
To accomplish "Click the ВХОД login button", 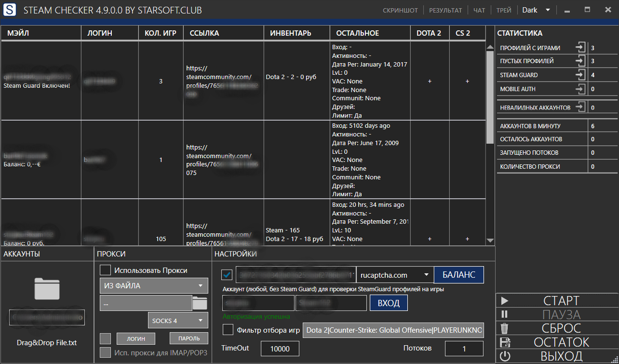I will [388, 303].
